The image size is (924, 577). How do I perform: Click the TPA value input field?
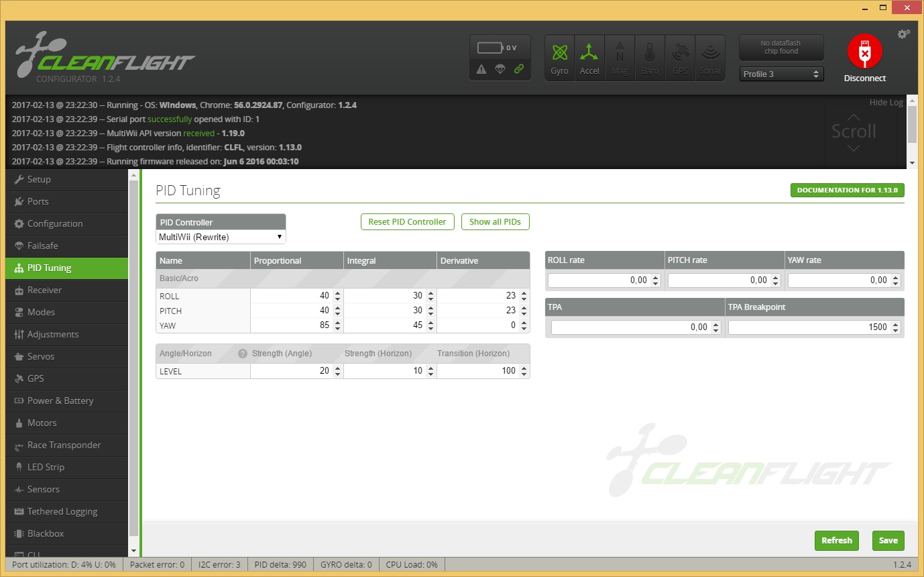(x=636, y=327)
